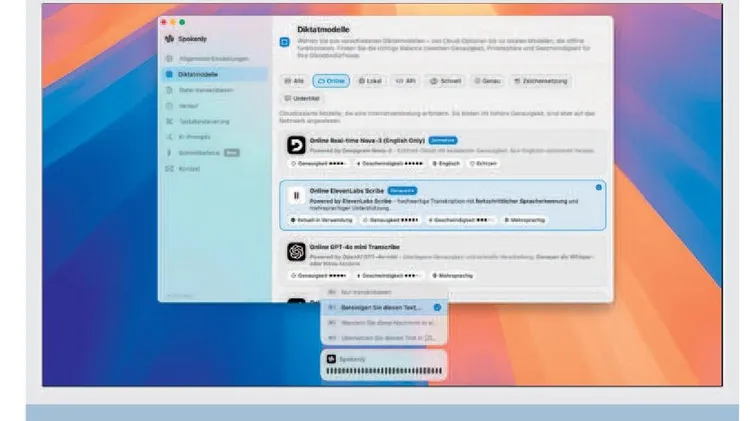The width and height of the screenshot is (750, 421).
Task: Click the Genauigkeit rating on ElevenLabs card
Action: click(391, 220)
